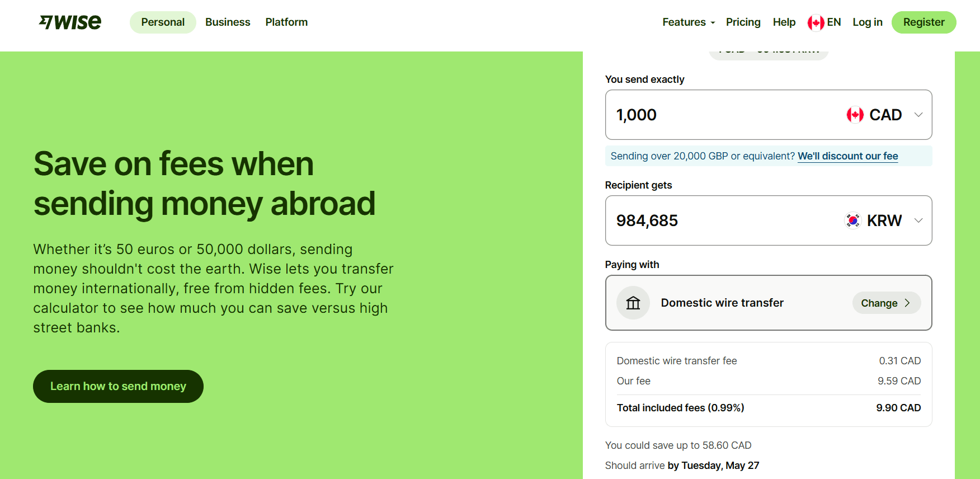Click the 9.59 CAD our fee value
This screenshot has width=980, height=479.
(899, 381)
